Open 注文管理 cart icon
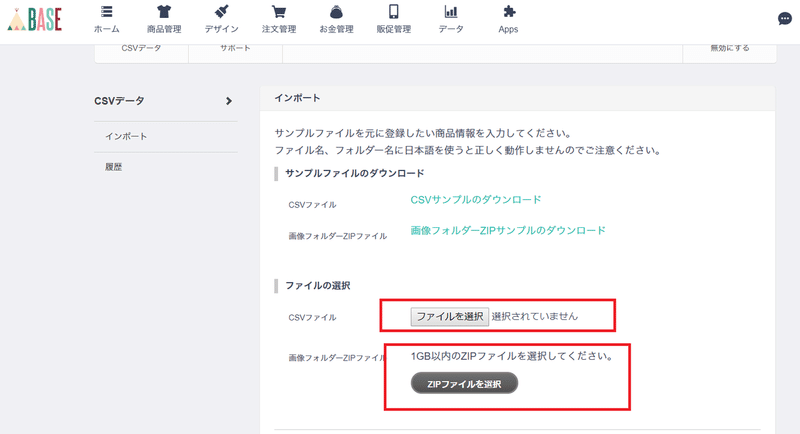Image resolution: width=800 pixels, height=434 pixels. click(279, 11)
